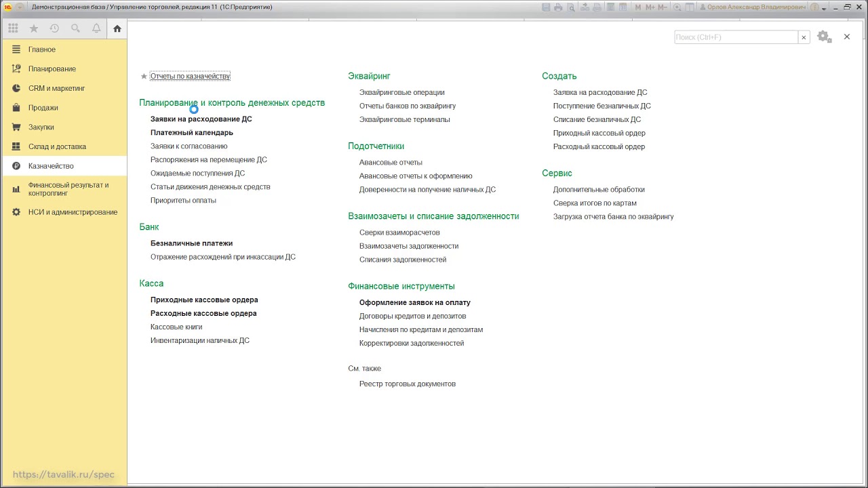Open the calendar icon in title bar
Viewport: 868px width, 488px height.
click(x=623, y=7)
